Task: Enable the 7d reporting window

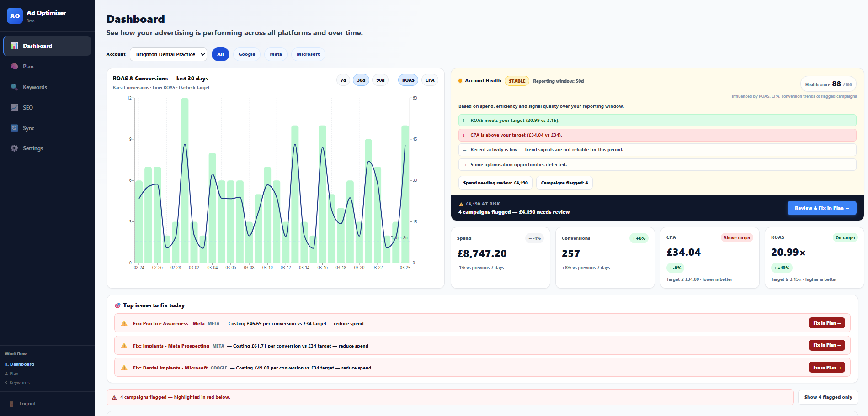Action: coord(343,80)
